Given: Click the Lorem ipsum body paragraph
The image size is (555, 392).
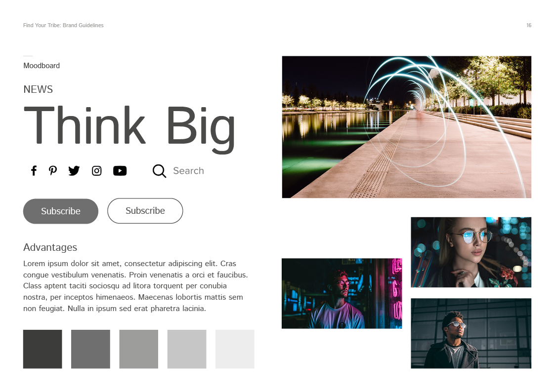Looking at the screenshot, I should pos(135,286).
